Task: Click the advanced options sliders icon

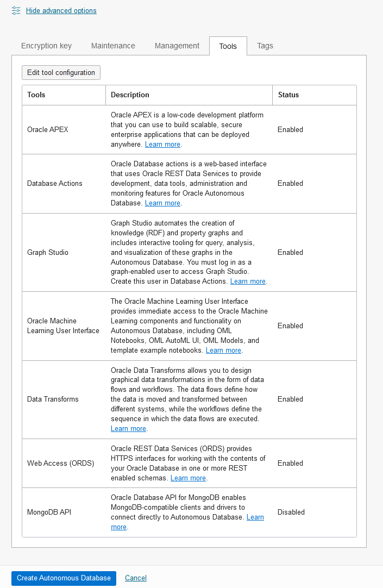Action: point(16,10)
